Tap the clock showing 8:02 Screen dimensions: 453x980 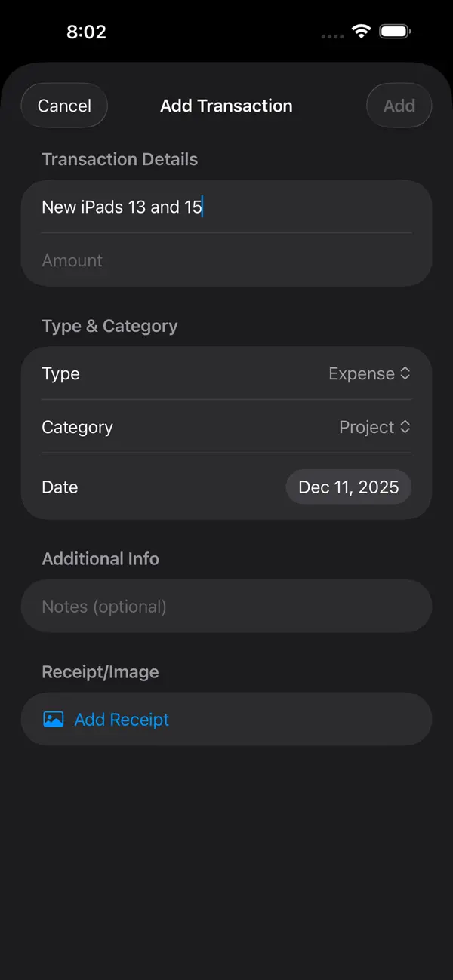click(x=87, y=31)
